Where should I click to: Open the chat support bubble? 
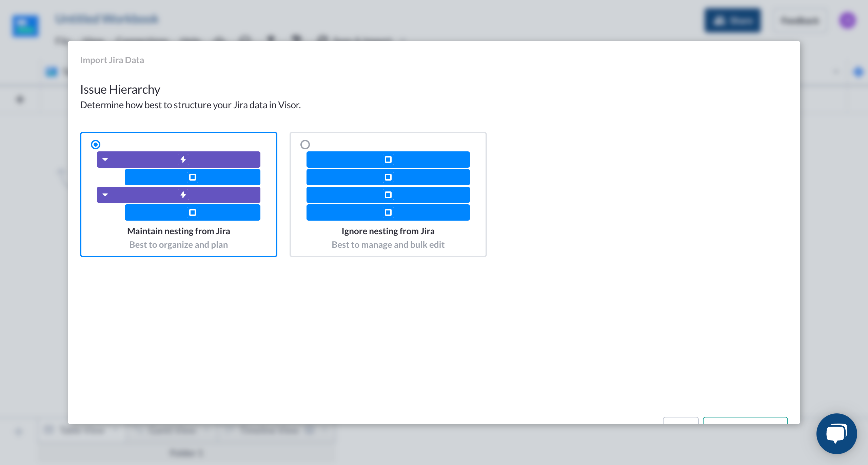point(836,433)
